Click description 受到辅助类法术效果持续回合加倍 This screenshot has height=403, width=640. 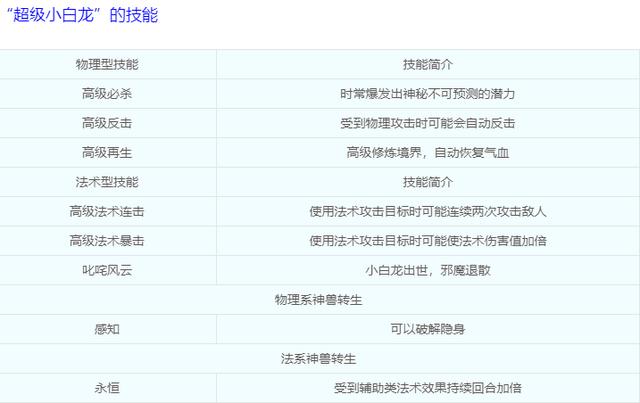click(x=428, y=388)
